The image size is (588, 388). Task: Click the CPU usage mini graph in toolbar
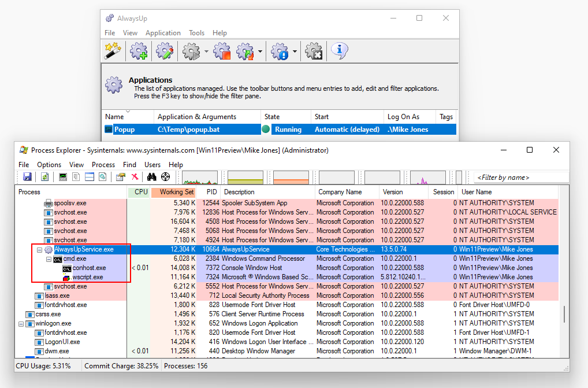[200, 178]
